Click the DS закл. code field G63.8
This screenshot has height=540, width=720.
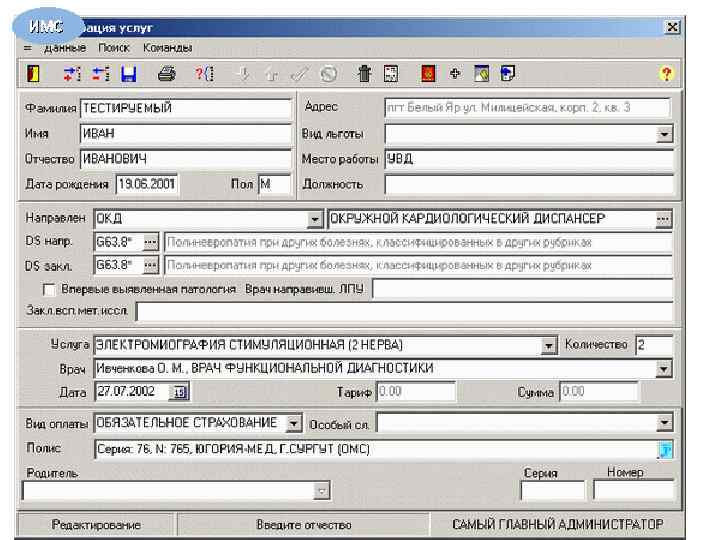point(118,265)
